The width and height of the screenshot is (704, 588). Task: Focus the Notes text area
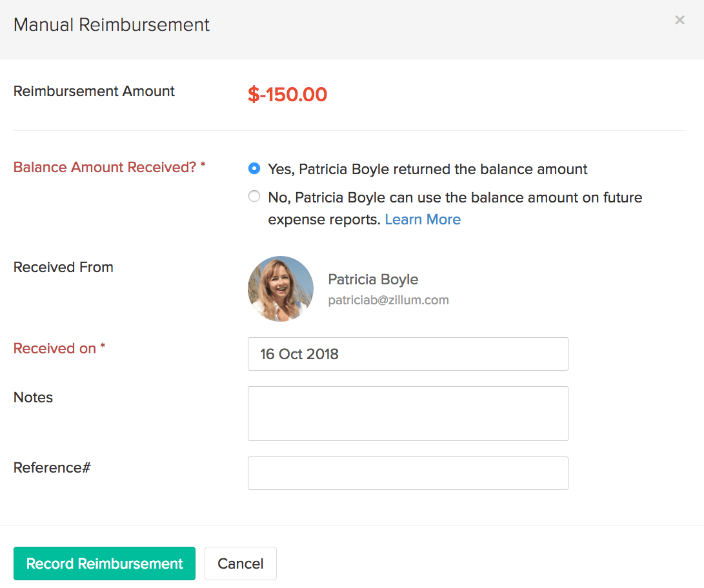click(x=408, y=413)
